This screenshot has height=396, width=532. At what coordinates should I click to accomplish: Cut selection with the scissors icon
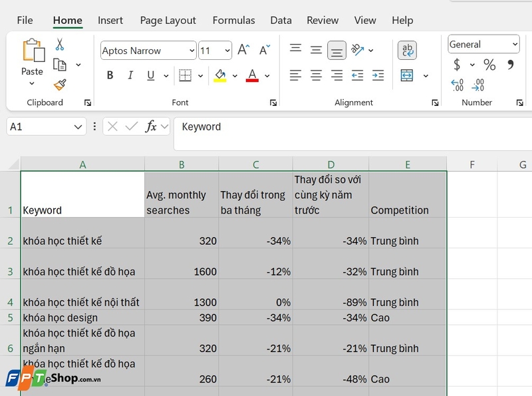click(60, 45)
